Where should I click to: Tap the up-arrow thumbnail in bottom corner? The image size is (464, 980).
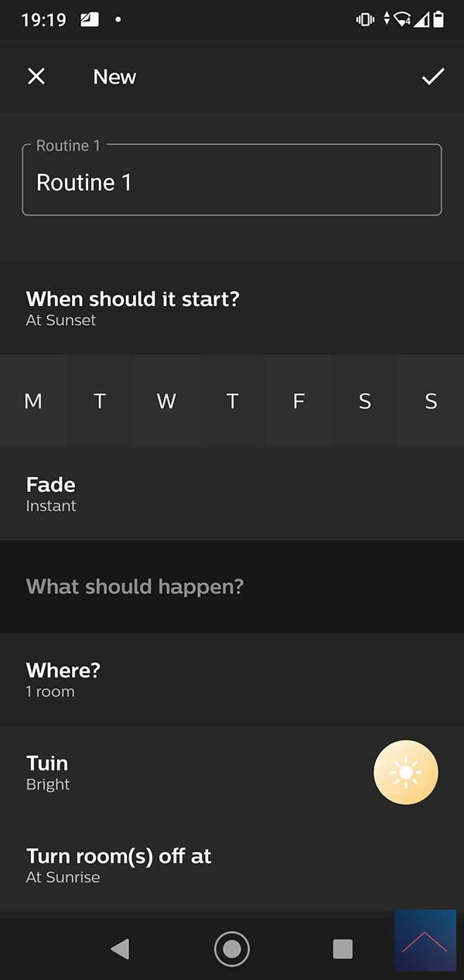(x=425, y=941)
